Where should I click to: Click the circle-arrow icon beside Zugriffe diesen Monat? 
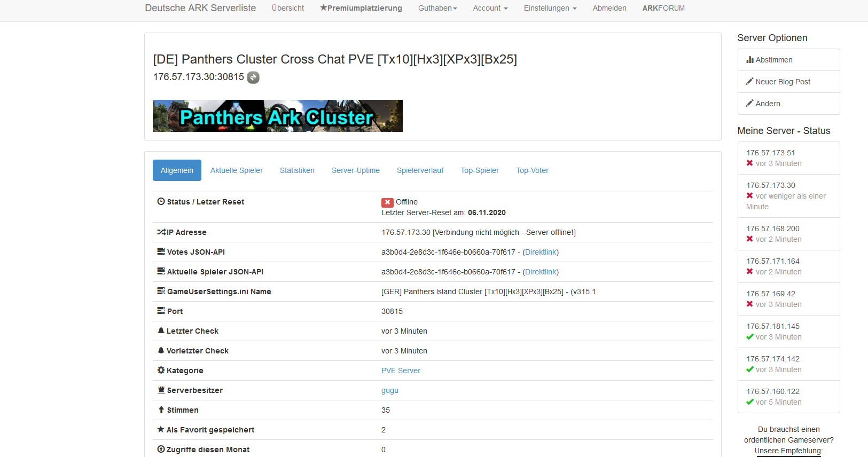(x=161, y=449)
